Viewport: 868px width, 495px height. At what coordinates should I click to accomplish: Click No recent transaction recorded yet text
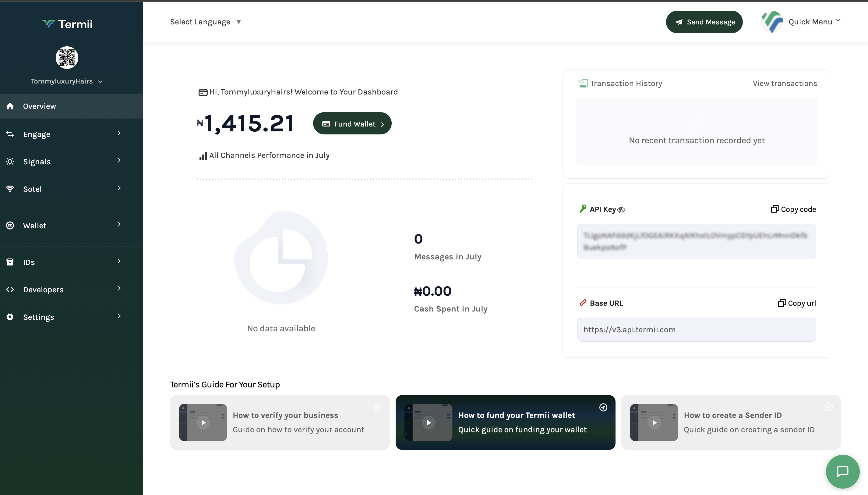[697, 141]
